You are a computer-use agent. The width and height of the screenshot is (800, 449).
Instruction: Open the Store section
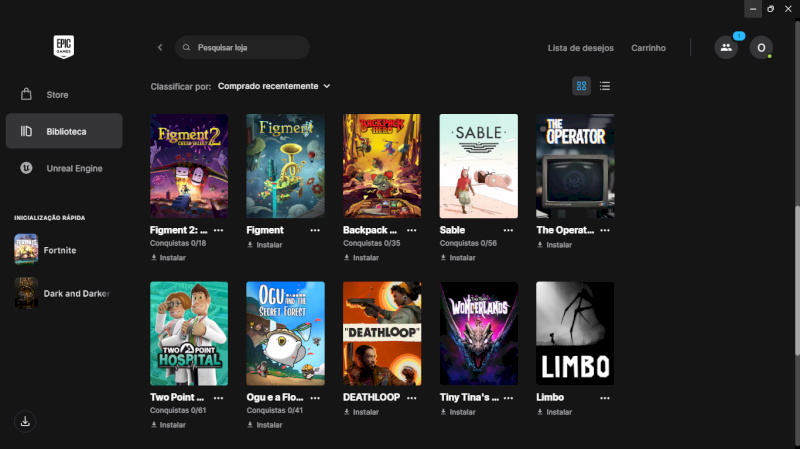(64, 94)
